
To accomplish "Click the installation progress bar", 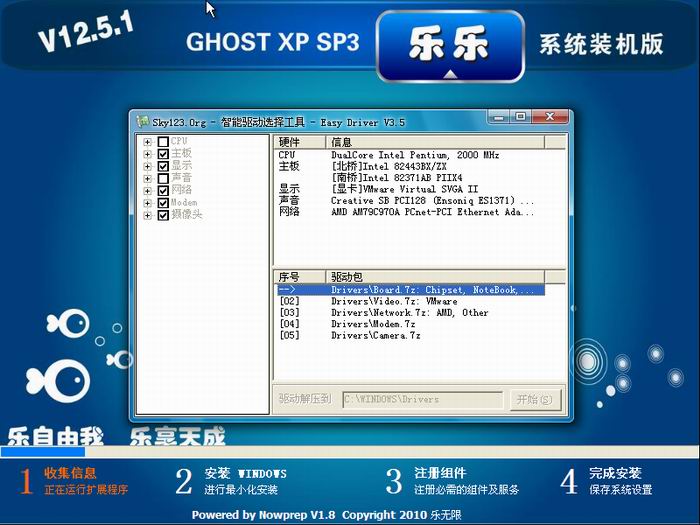I will (x=350, y=451).
